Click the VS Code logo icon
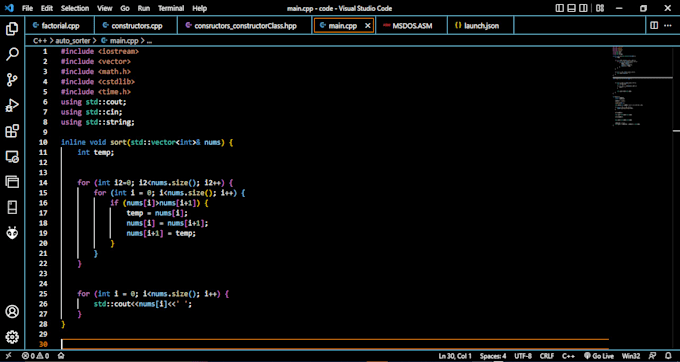This screenshot has width=680, height=362. [x=10, y=8]
